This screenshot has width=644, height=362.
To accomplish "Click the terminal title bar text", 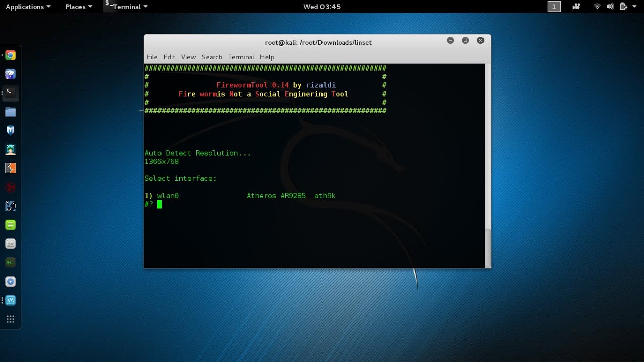I will pos(318,42).
